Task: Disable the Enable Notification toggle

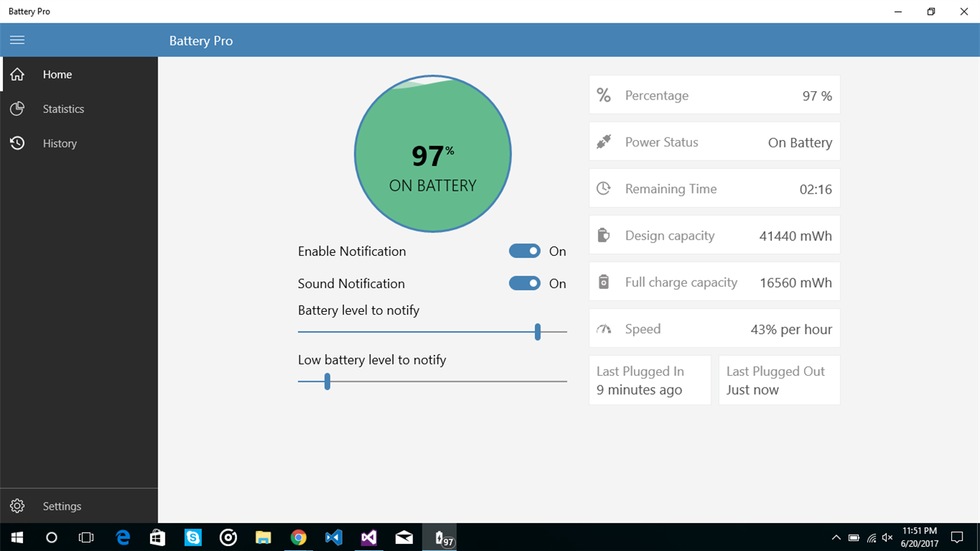Action: coord(524,251)
